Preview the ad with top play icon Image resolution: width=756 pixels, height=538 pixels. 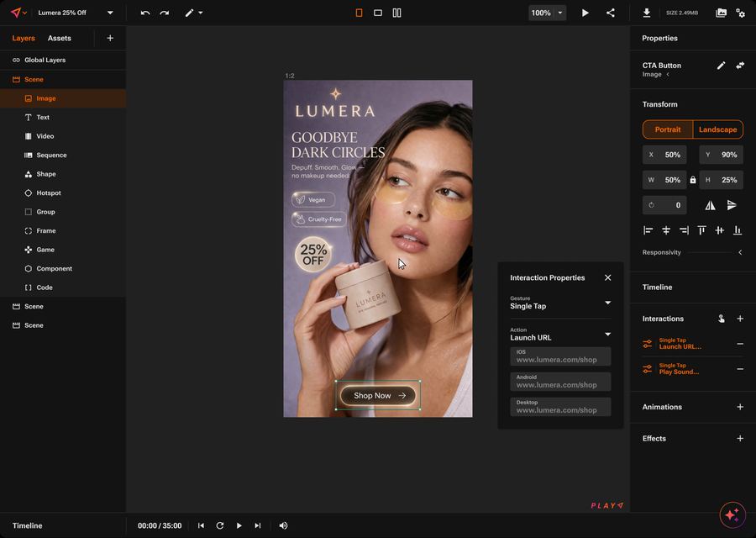click(x=585, y=13)
